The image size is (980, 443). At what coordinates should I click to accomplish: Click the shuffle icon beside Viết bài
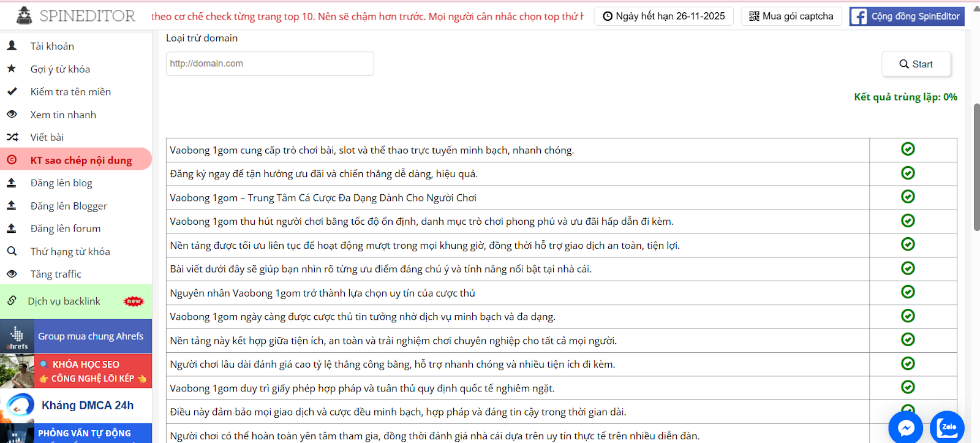(x=12, y=137)
